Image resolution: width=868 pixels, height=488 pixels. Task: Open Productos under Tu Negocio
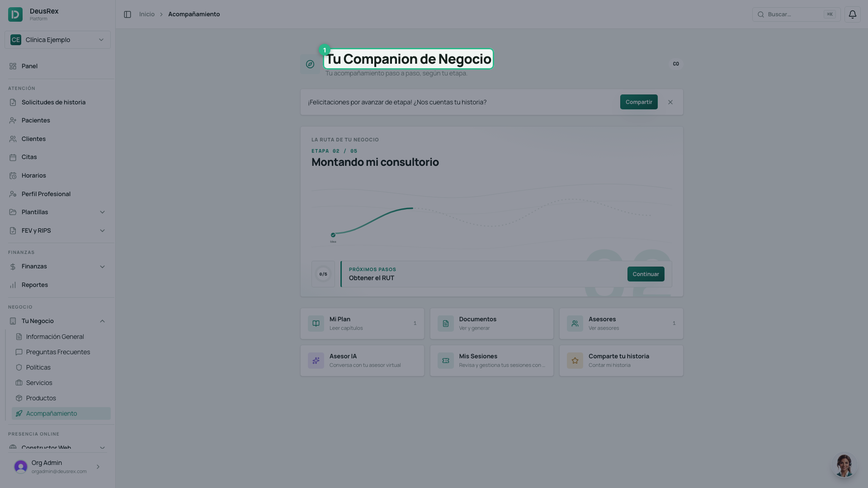61,398
